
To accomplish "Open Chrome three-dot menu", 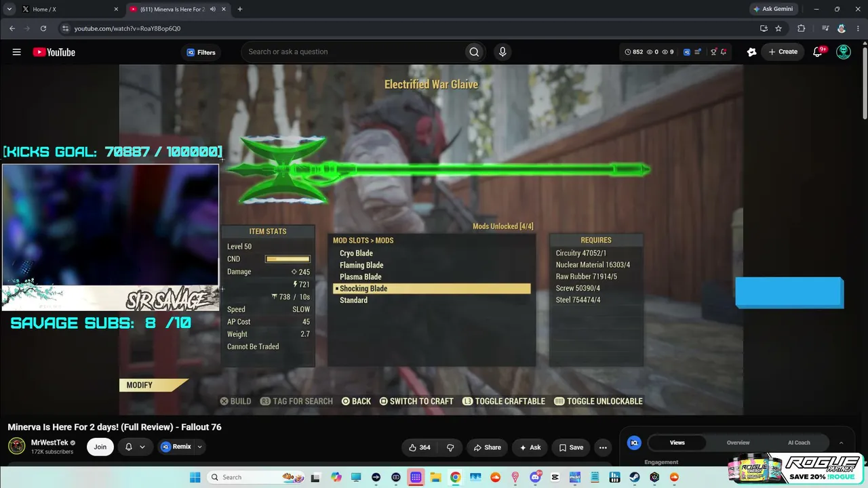I will click(856, 28).
